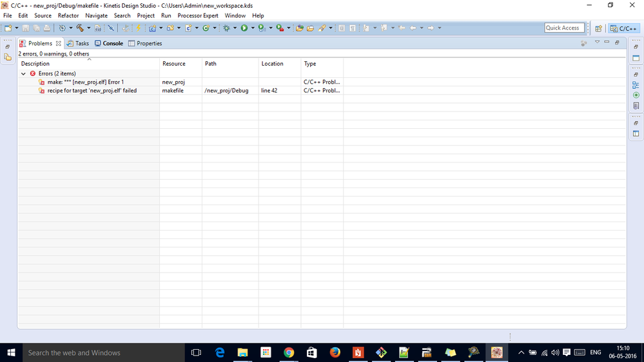
Task: Open the Debug dropdown arrow
Action: pos(235,28)
